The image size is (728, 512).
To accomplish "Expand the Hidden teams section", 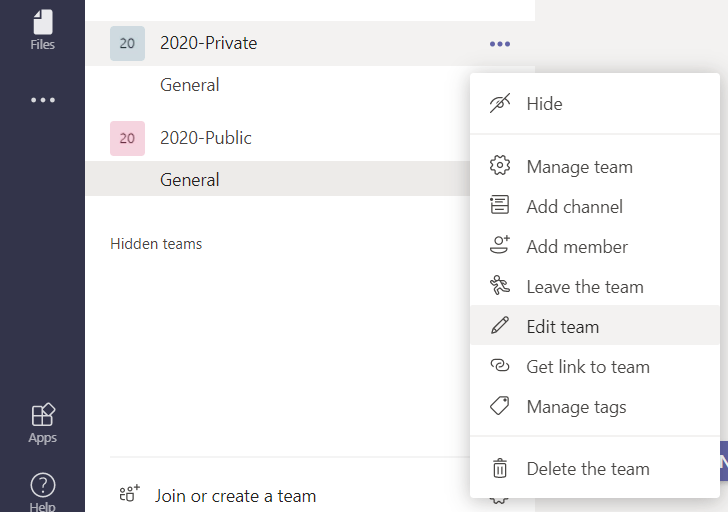I will tap(156, 244).
